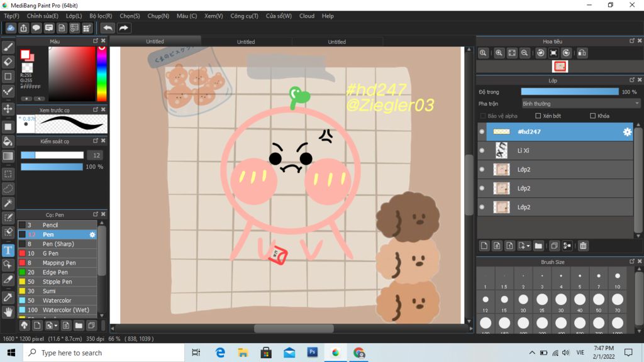This screenshot has height=362, width=644.
Task: Open the Pha trộn blending mode dropdown
Action: (580, 104)
